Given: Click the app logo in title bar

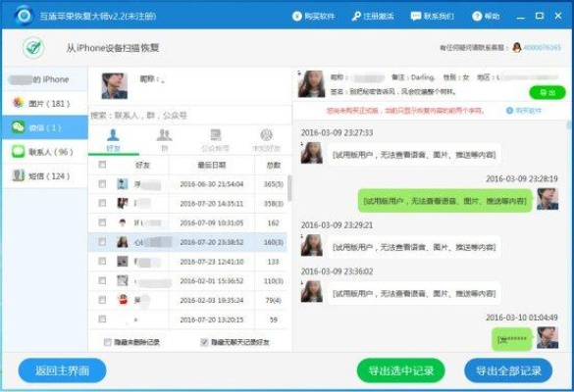Looking at the screenshot, I should (25, 16).
